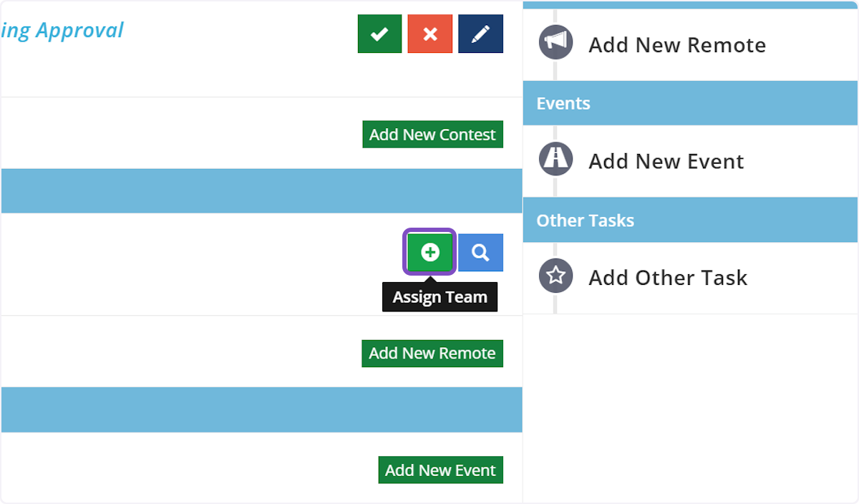Click the Other Tasks section header
The height and width of the screenshot is (504, 859).
[585, 220]
